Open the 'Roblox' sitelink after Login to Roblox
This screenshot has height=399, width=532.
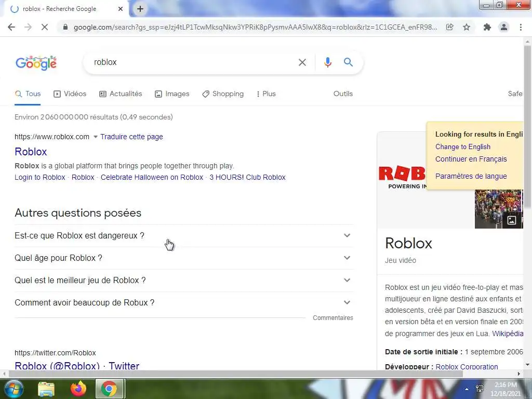pos(83,177)
